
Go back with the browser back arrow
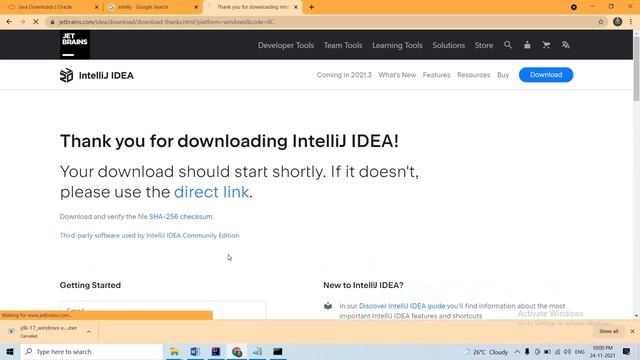tap(9, 22)
